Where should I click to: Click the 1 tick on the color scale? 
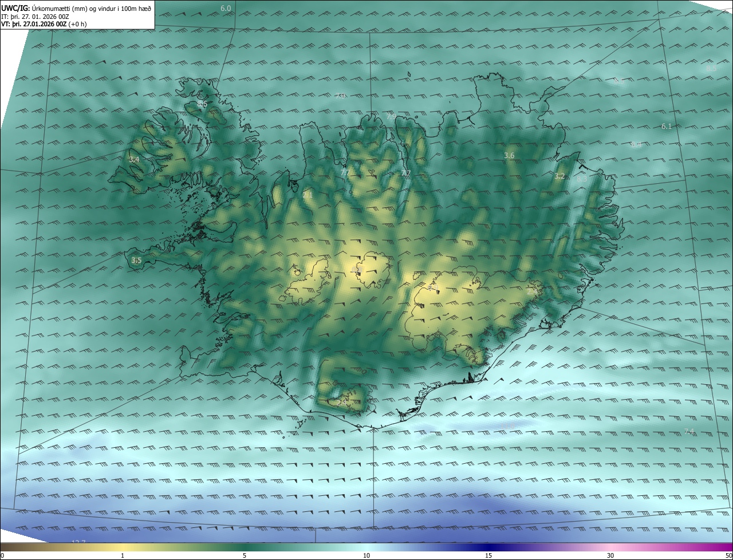(x=123, y=555)
